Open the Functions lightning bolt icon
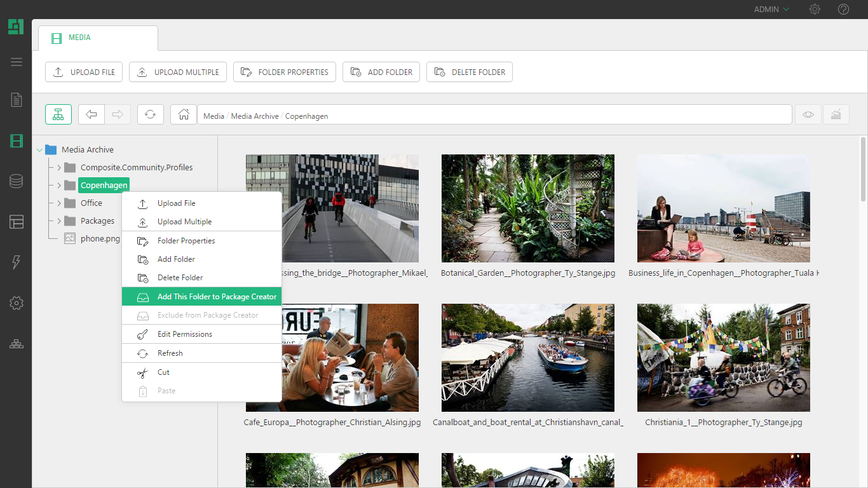868x488 pixels. [x=17, y=262]
